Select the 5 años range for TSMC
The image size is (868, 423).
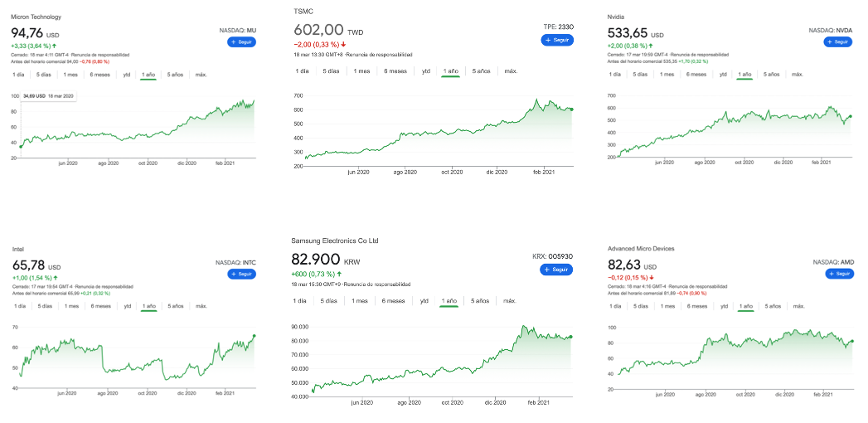[x=481, y=71]
